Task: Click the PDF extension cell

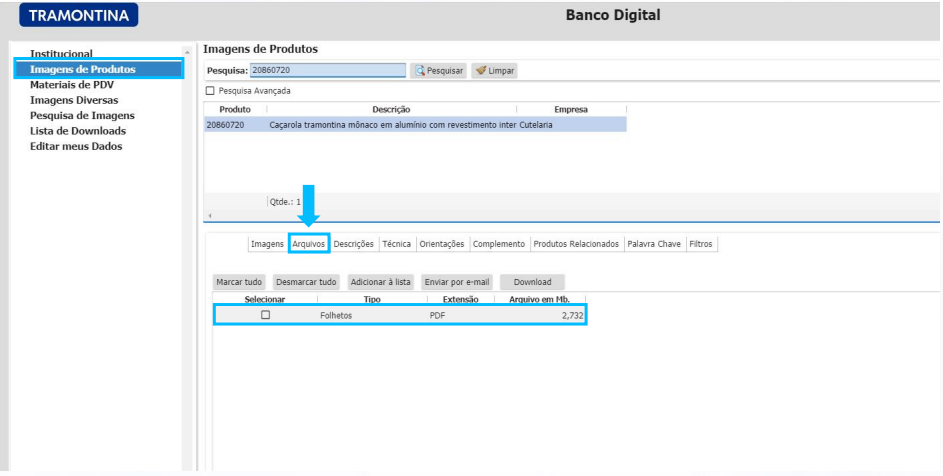Action: tap(437, 315)
